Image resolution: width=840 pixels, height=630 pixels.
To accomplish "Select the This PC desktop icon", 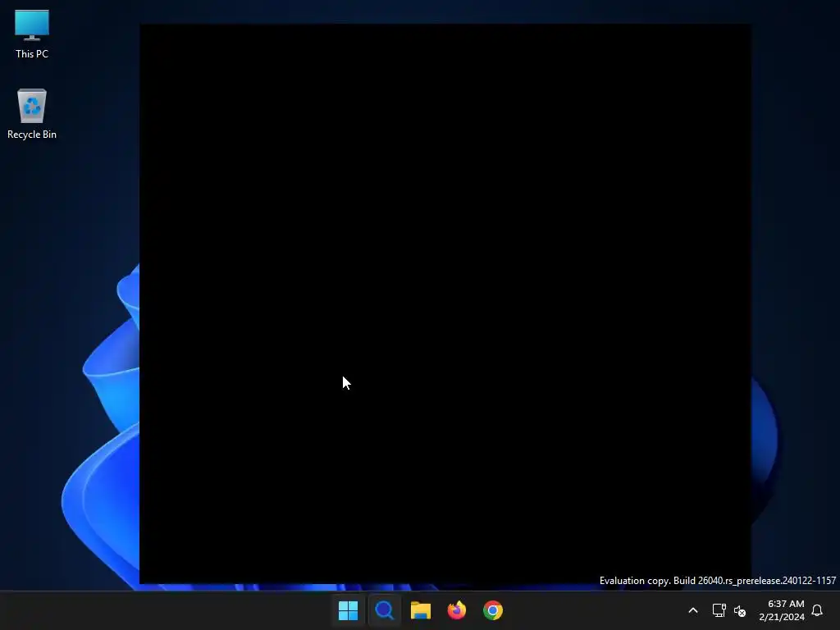I will pos(32,34).
